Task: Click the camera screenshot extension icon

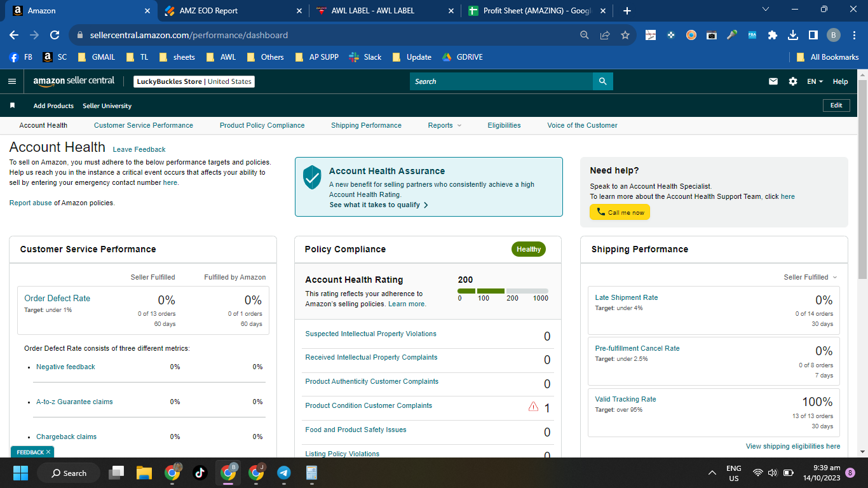Action: coord(712,35)
